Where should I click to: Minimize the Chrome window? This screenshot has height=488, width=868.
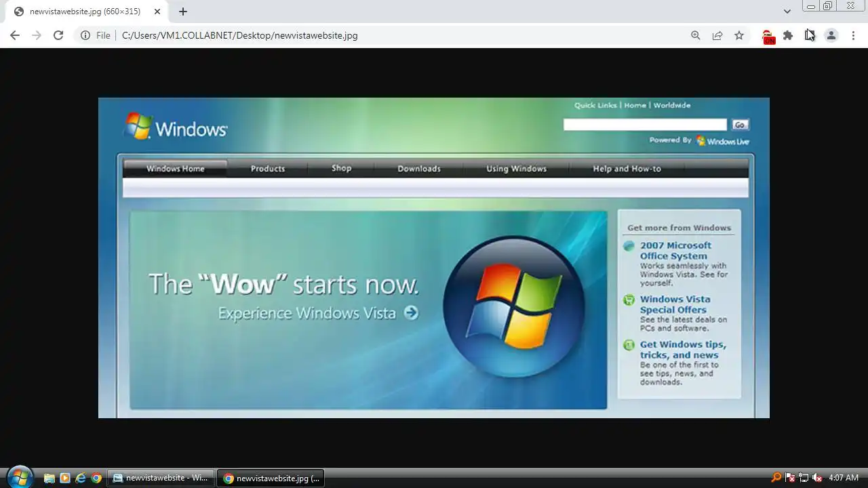click(x=810, y=6)
